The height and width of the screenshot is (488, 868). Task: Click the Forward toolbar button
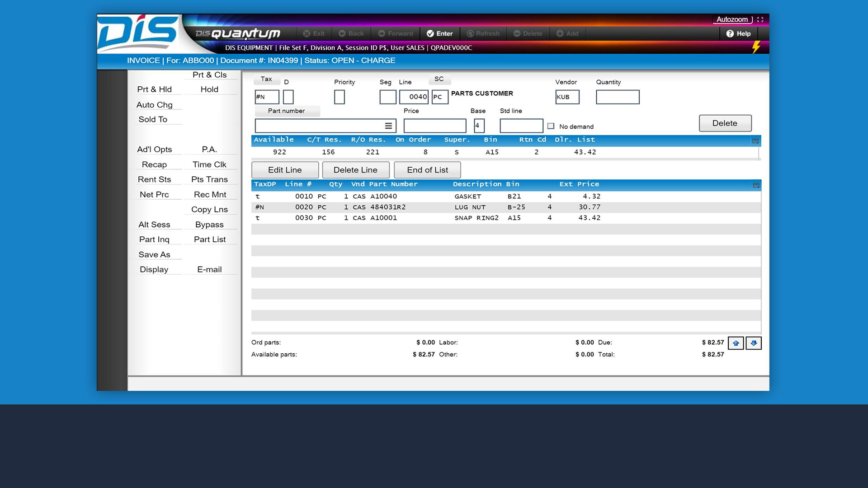[x=396, y=33]
